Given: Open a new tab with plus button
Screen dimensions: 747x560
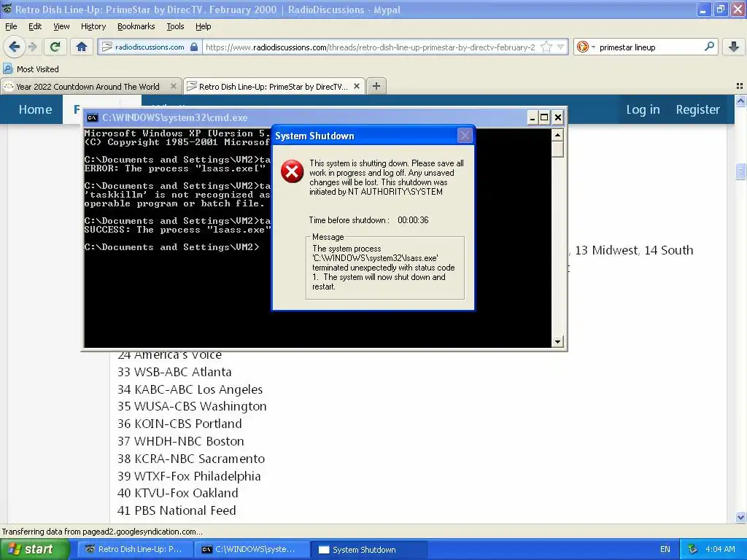Looking at the screenshot, I should pos(376,86).
